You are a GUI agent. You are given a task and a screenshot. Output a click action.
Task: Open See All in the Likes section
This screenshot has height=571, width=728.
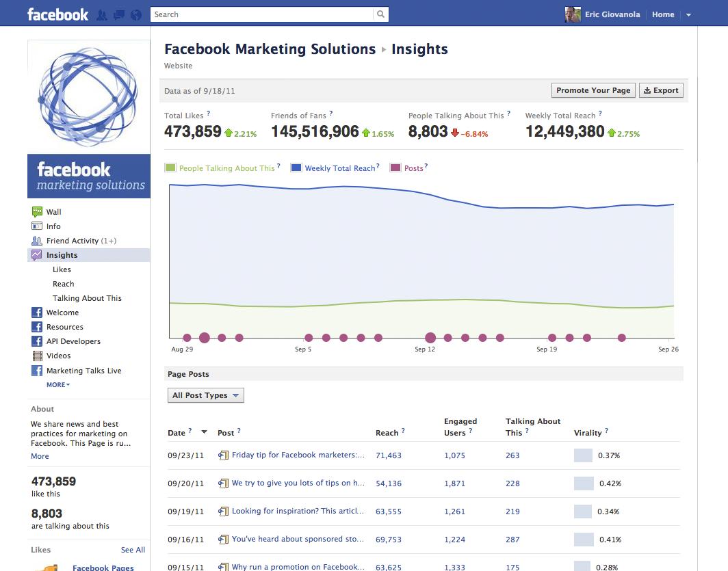133,550
